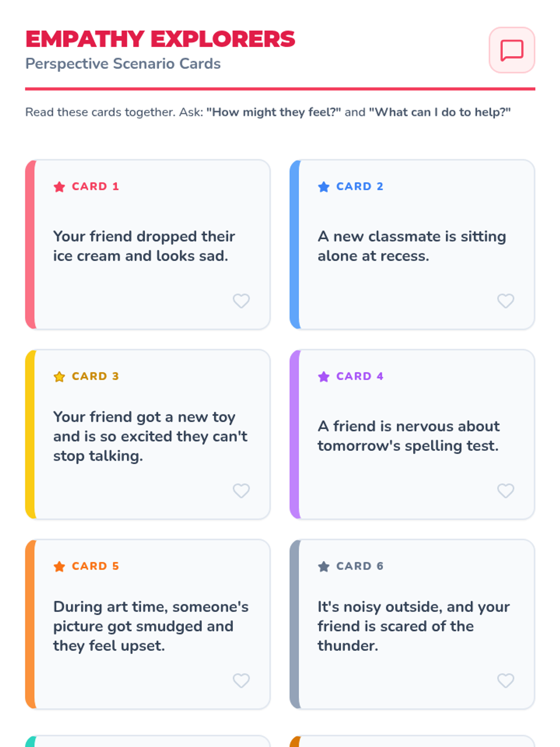Like Card 3 excited friend scenario
The height and width of the screenshot is (747, 560).
[241, 491]
